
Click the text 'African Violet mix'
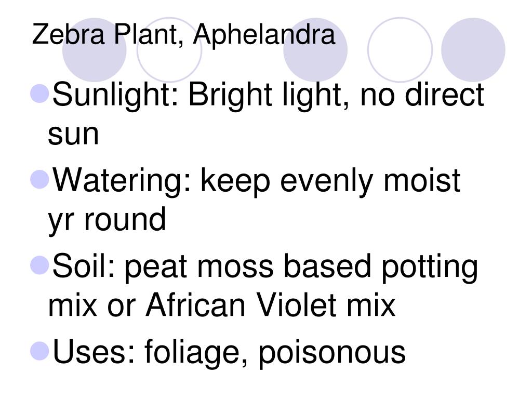pos(270,304)
